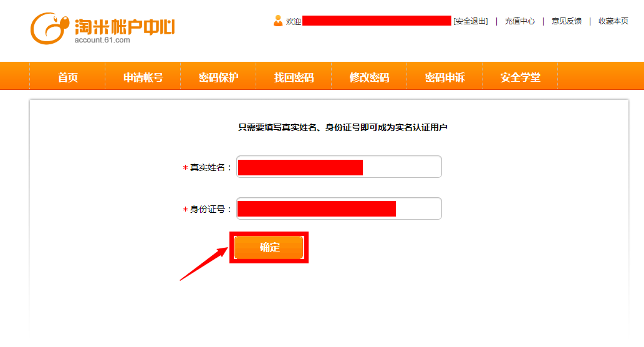Click the 欢迎 welcome text
644x347 pixels.
[x=293, y=21]
